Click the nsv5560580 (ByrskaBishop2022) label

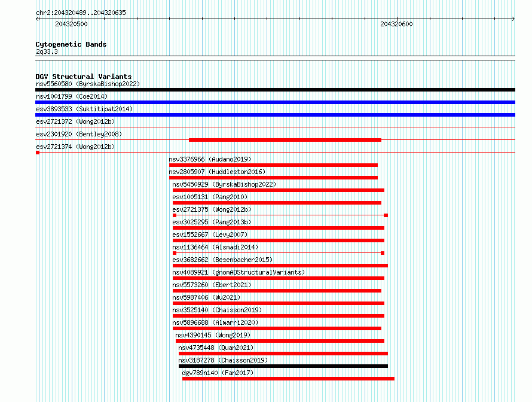pos(87,84)
